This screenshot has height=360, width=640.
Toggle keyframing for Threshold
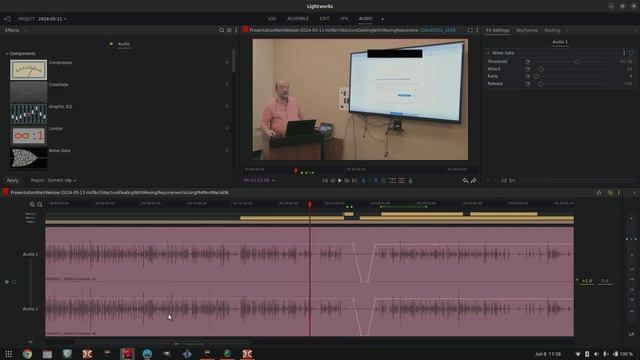click(x=527, y=62)
